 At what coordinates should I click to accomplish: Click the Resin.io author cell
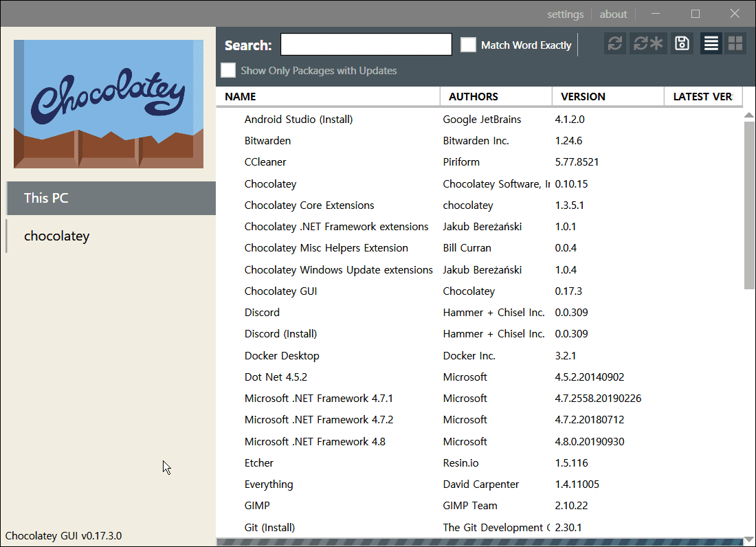[460, 462]
